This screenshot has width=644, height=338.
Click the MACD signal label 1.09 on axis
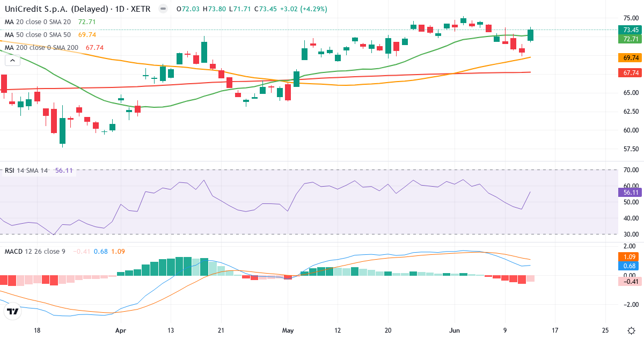click(x=630, y=257)
